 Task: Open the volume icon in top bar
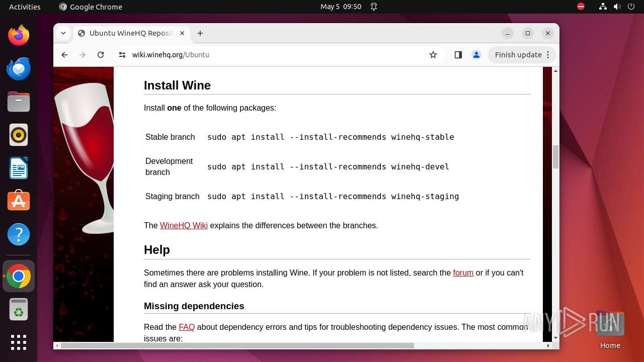tap(617, 7)
